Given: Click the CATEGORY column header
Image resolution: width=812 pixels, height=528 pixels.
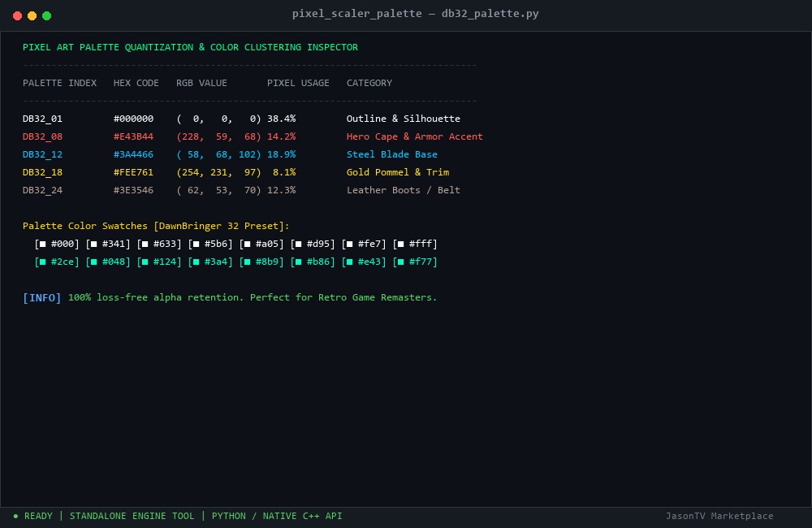Looking at the screenshot, I should (369, 83).
